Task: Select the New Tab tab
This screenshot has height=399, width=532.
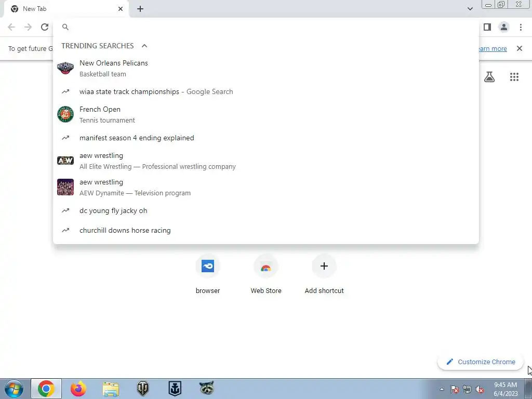Action: point(66,9)
